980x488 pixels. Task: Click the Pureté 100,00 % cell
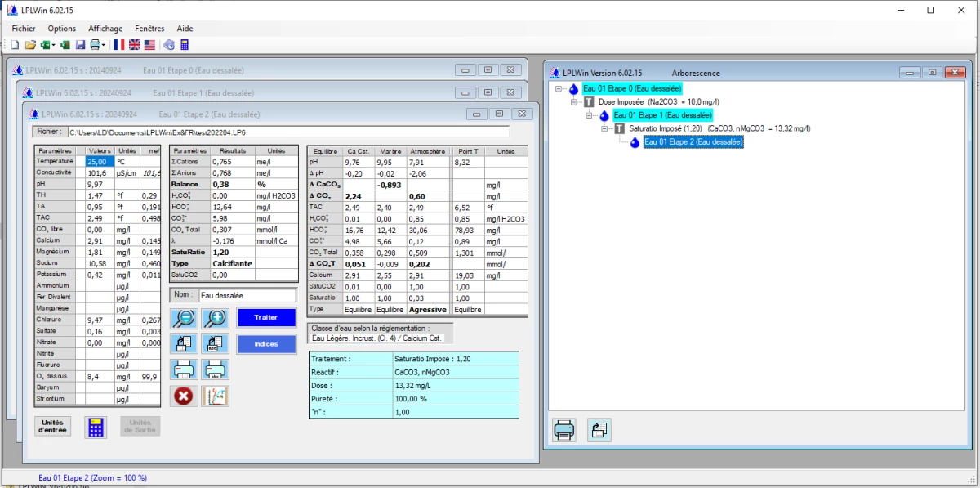click(x=455, y=399)
